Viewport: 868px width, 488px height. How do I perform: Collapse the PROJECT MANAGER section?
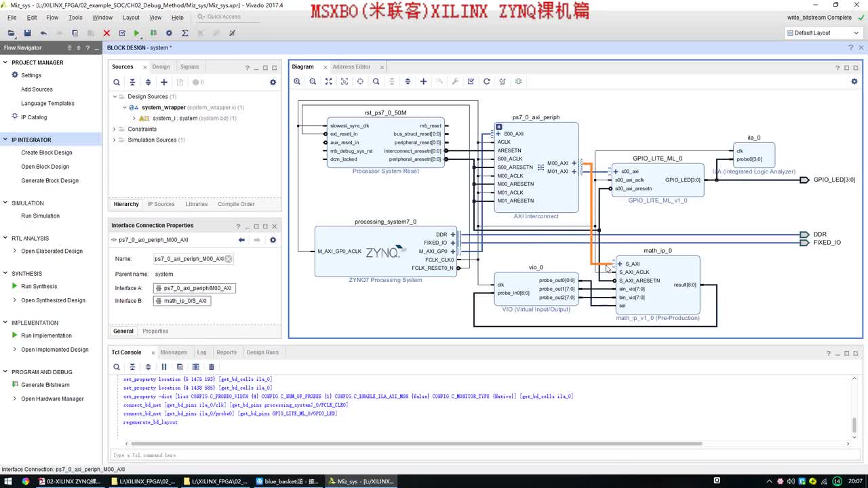tap(5, 62)
